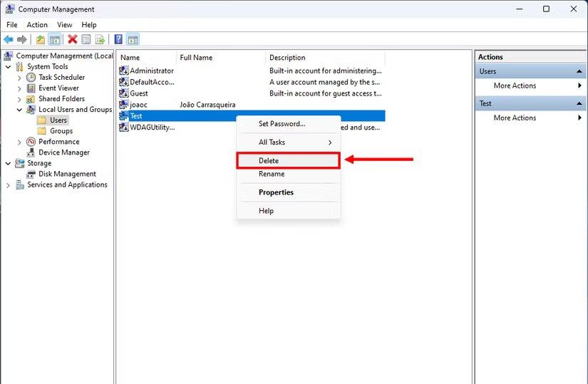The width and height of the screenshot is (588, 384).
Task: Click the Users folder icon in tree
Action: pos(42,120)
